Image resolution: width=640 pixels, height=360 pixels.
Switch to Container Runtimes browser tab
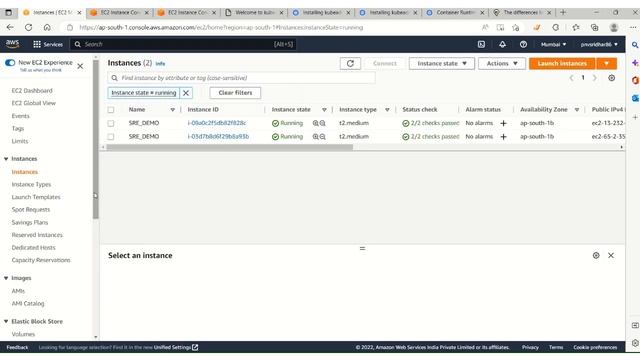(x=455, y=13)
